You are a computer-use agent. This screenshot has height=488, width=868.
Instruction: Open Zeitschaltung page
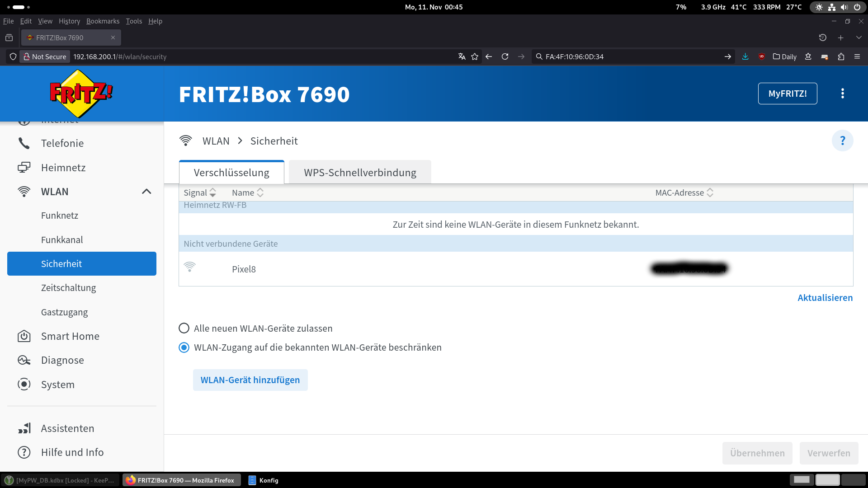[x=68, y=288]
